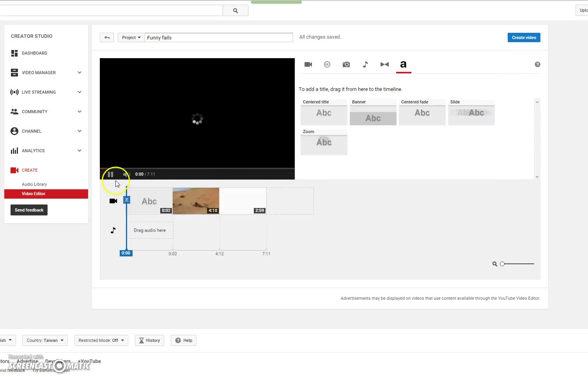Viewport: 588px width, 377px height.
Task: Open the Audio Library link
Action: click(34, 184)
